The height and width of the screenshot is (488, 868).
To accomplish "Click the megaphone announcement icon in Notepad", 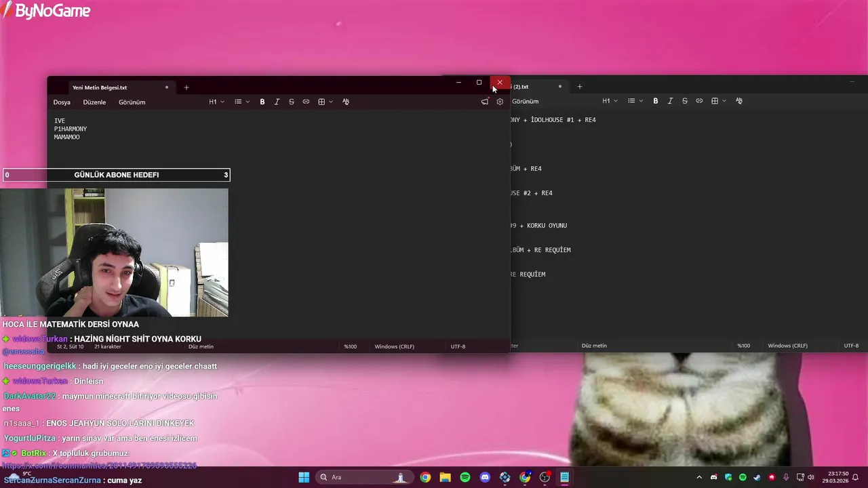I will pos(484,102).
